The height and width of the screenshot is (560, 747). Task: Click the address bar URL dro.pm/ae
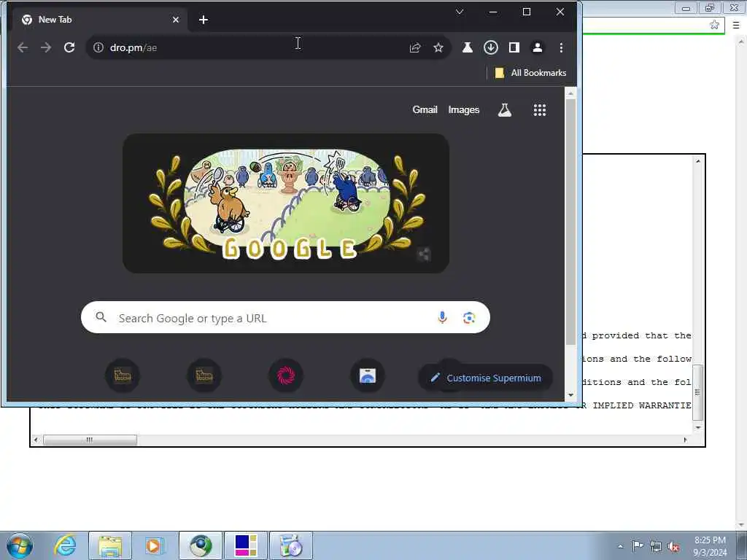pos(133,47)
